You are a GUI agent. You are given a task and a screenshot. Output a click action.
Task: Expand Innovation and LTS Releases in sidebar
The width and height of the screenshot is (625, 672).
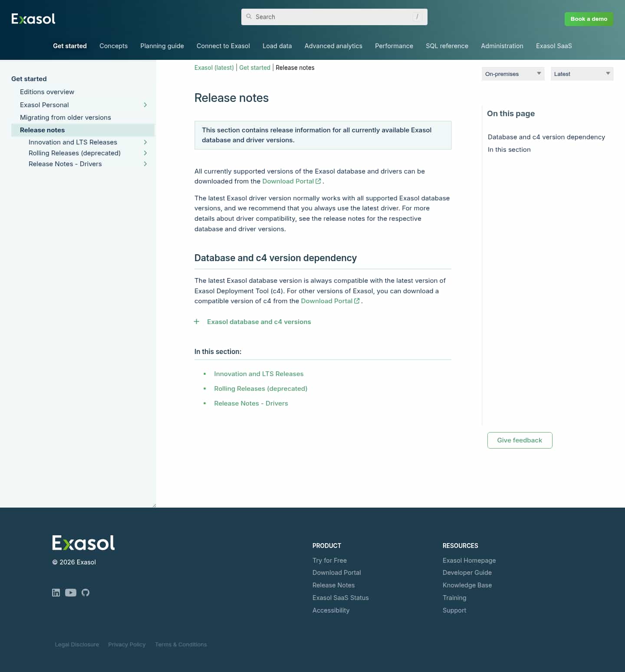point(145,142)
